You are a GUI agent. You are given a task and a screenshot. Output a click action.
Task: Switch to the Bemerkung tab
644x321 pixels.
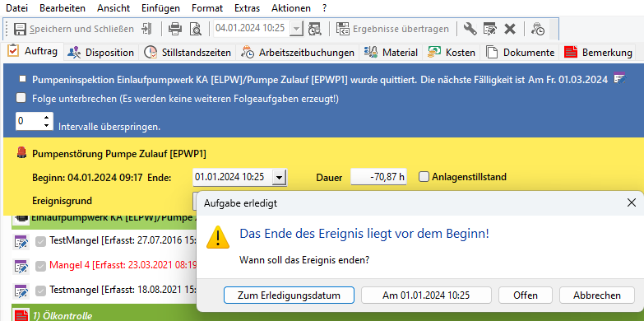(598, 53)
